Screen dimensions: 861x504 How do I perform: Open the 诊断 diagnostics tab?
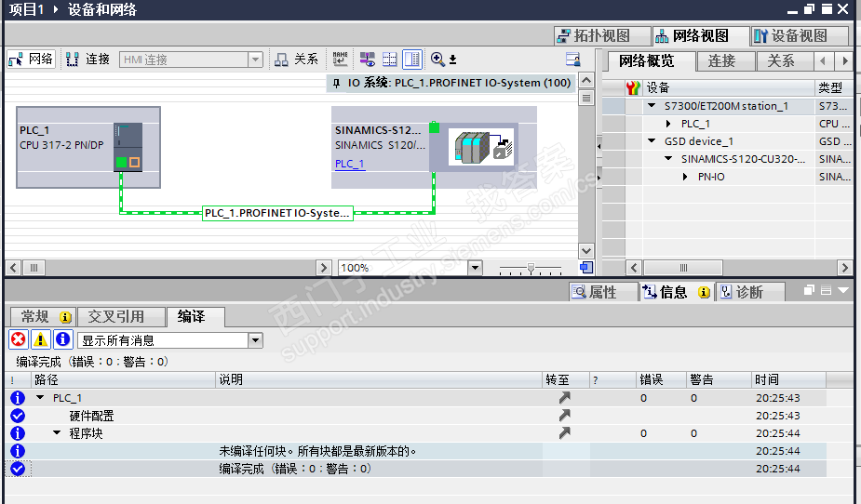click(749, 292)
